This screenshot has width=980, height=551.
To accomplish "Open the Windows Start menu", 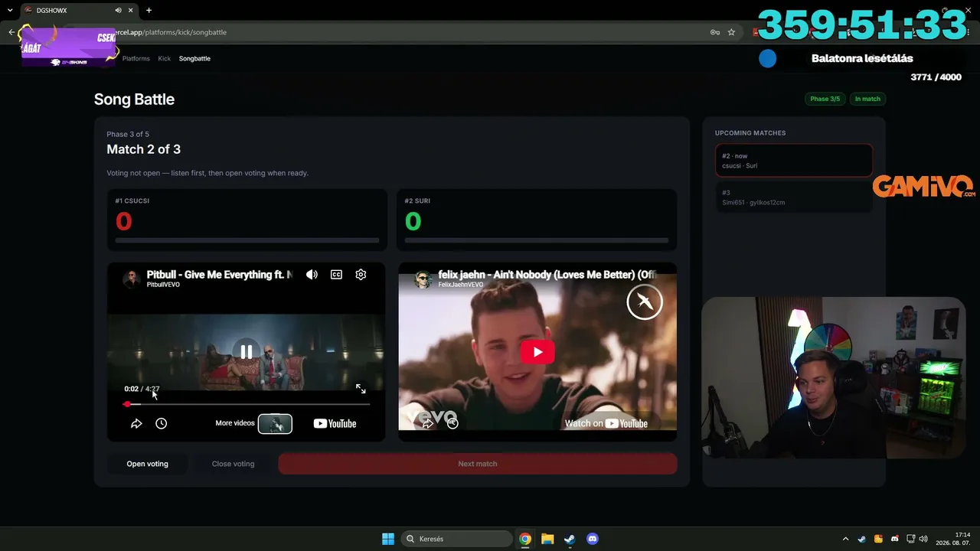I will coord(388,539).
